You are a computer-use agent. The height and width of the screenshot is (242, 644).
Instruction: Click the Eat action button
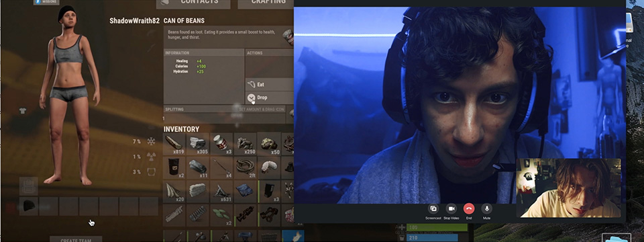click(x=270, y=85)
